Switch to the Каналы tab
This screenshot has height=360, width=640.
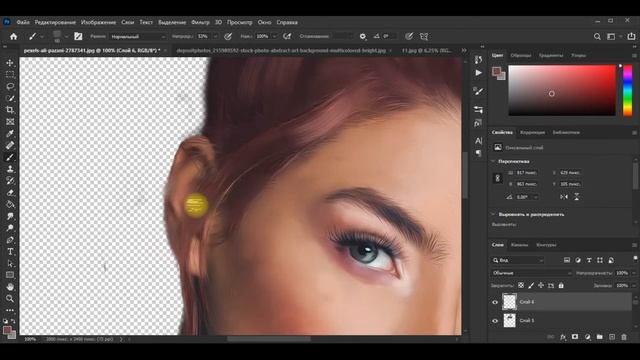coord(519,245)
